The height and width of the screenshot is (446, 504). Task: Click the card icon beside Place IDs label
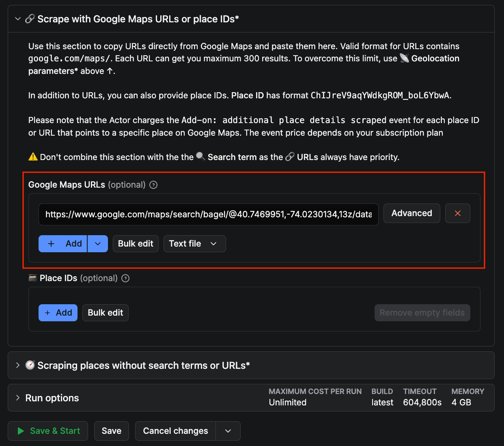(x=32, y=278)
